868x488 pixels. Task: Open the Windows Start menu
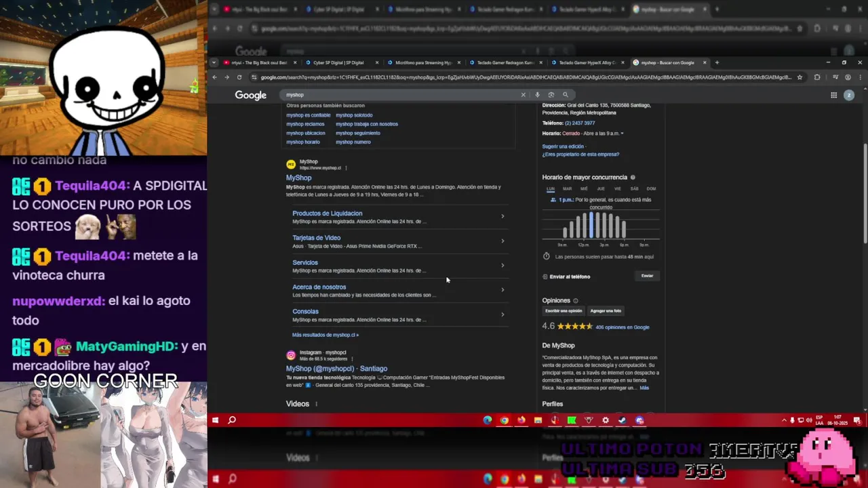pos(215,420)
